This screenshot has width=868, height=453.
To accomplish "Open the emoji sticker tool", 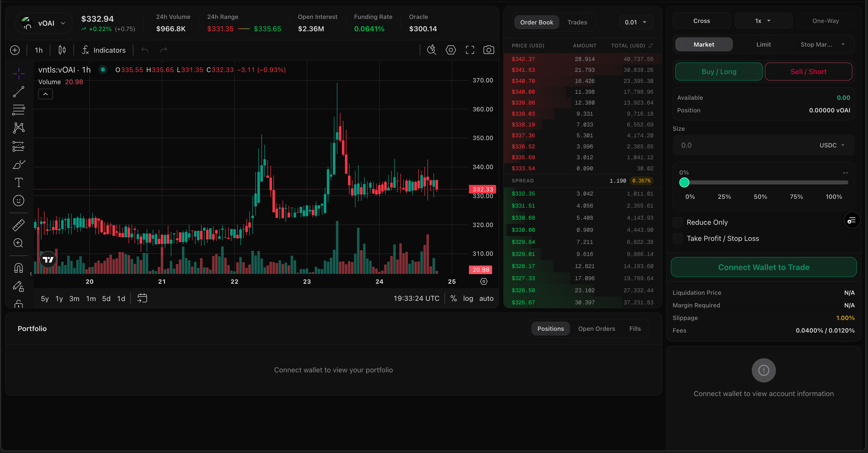I will (19, 201).
